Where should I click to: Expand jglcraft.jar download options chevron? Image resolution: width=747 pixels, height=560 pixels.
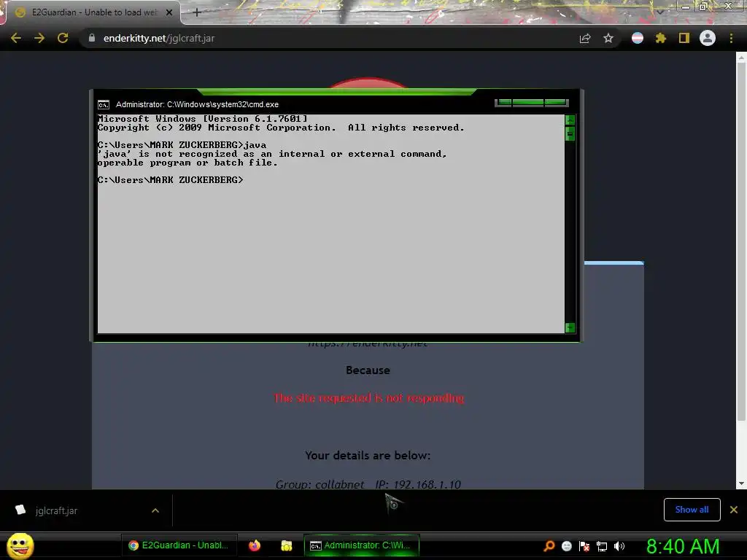pyautogui.click(x=155, y=510)
